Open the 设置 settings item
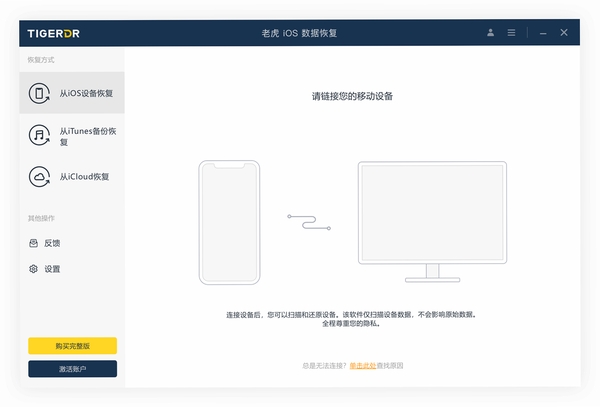Screen dimensions: 600x407 [45, 269]
